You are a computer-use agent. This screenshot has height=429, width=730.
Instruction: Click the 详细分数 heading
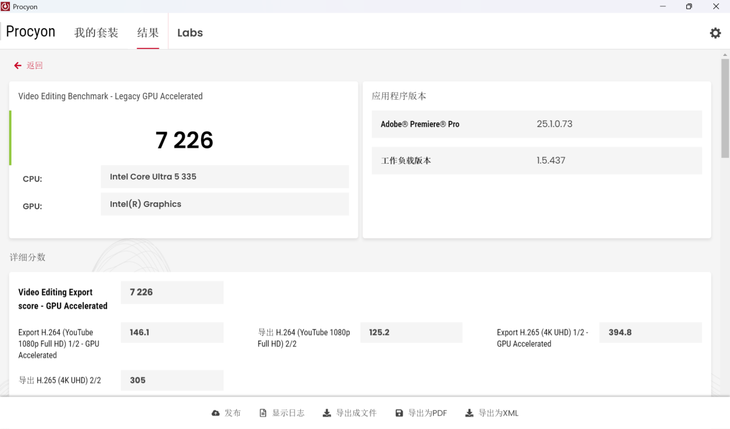coord(27,257)
